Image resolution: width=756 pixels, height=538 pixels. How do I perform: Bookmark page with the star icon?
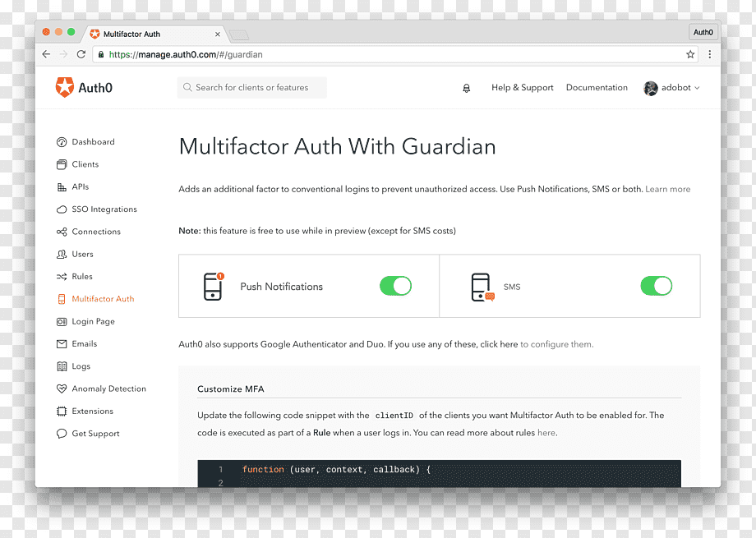click(690, 54)
